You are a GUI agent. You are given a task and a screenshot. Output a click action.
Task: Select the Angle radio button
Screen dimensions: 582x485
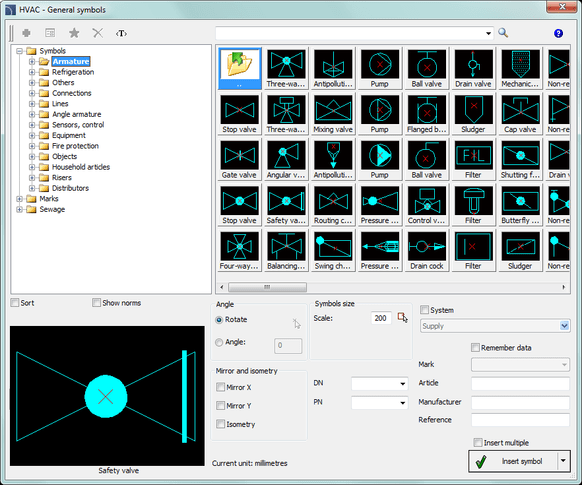pos(219,342)
